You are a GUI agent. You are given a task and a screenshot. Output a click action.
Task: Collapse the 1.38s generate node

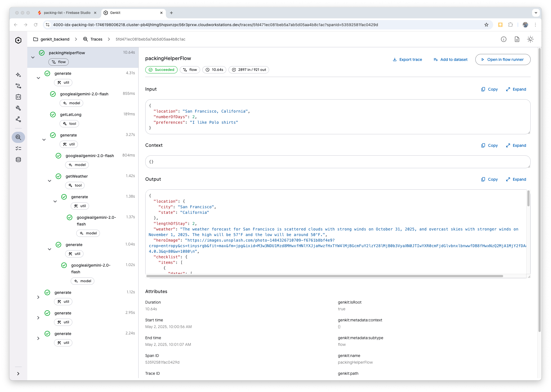pyautogui.click(x=55, y=201)
